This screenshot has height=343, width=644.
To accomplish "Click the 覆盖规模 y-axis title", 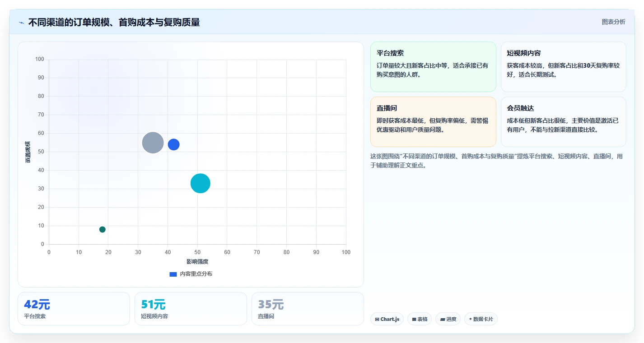I will pos(28,152).
